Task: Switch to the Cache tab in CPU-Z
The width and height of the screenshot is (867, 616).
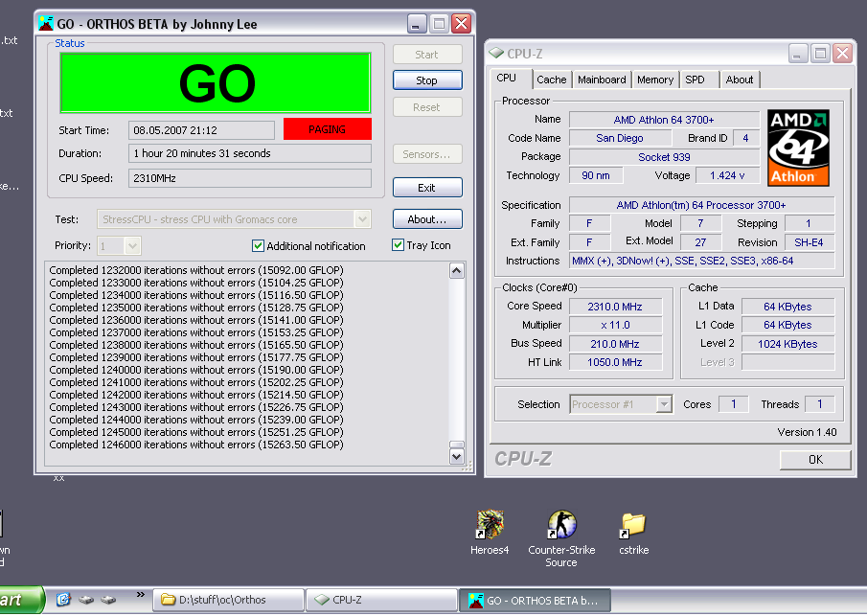Action: click(x=551, y=80)
